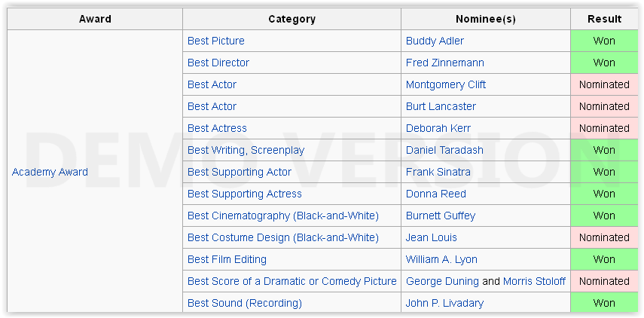Click the Best Sound (Recording) link

point(244,303)
